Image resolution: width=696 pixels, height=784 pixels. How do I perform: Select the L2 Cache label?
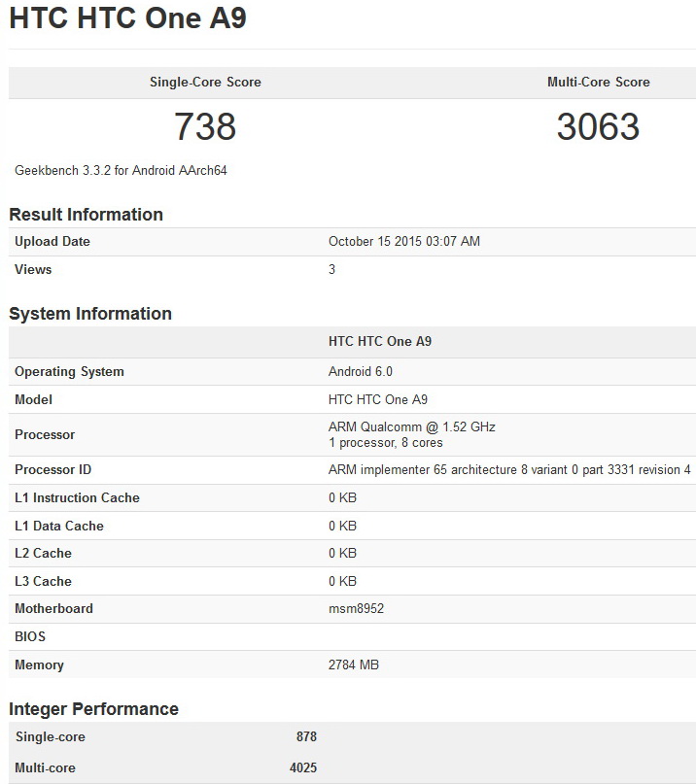[x=43, y=553]
